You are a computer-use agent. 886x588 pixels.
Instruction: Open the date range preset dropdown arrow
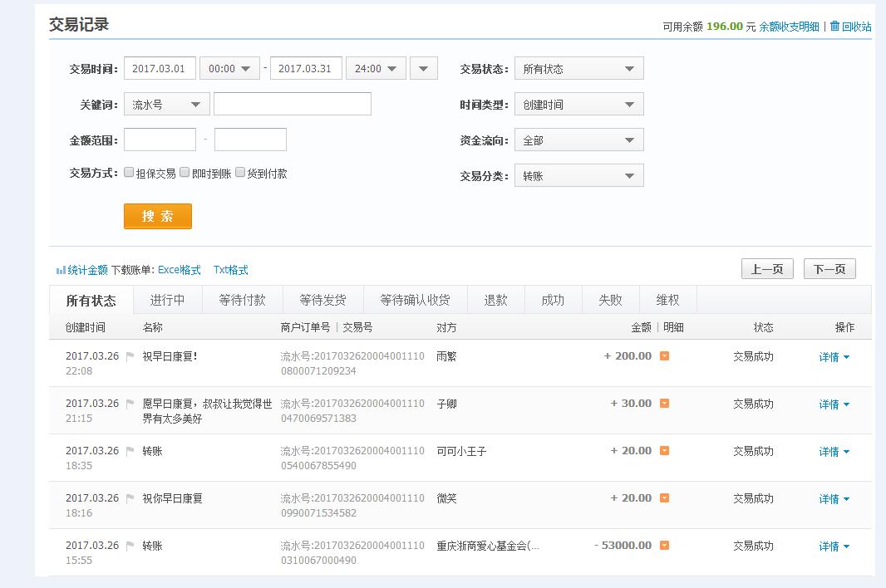[424, 68]
